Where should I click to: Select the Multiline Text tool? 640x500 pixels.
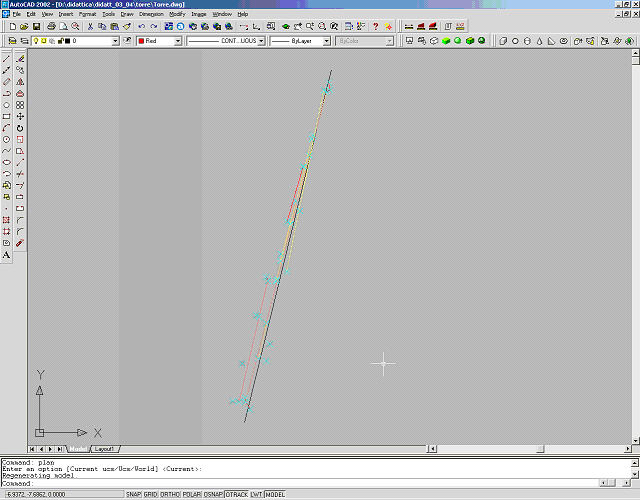[7, 255]
